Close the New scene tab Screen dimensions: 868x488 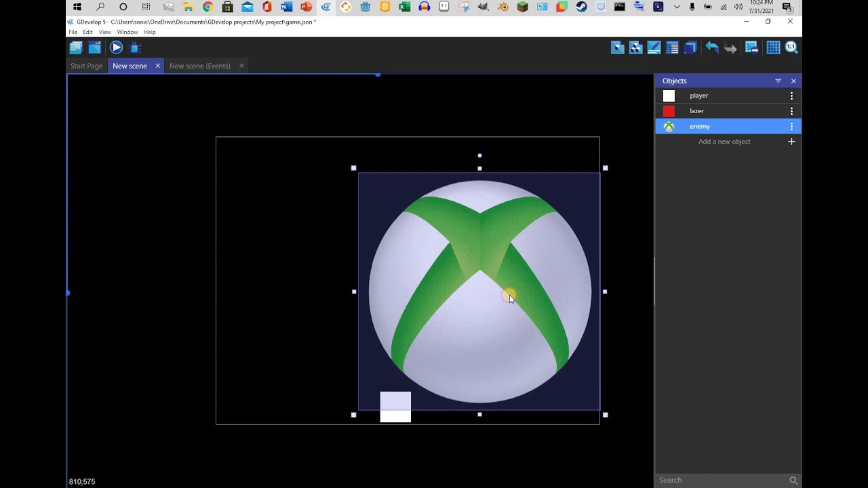coord(157,66)
